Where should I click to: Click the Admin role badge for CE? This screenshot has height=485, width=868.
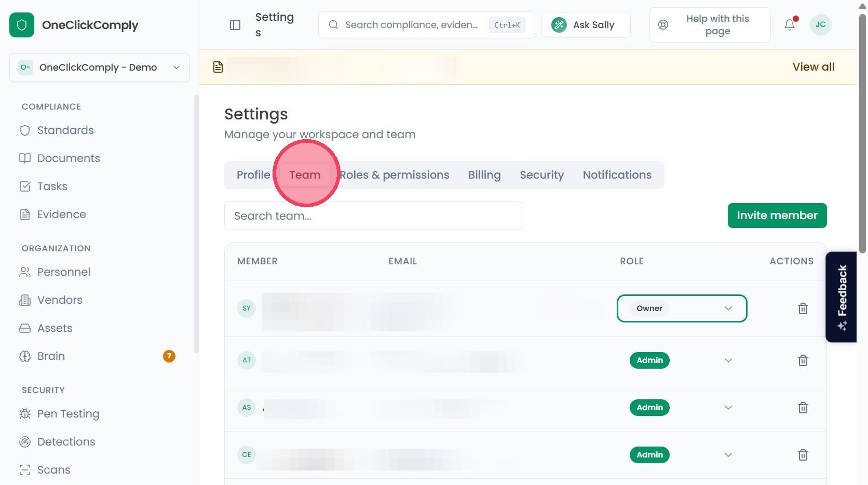649,455
